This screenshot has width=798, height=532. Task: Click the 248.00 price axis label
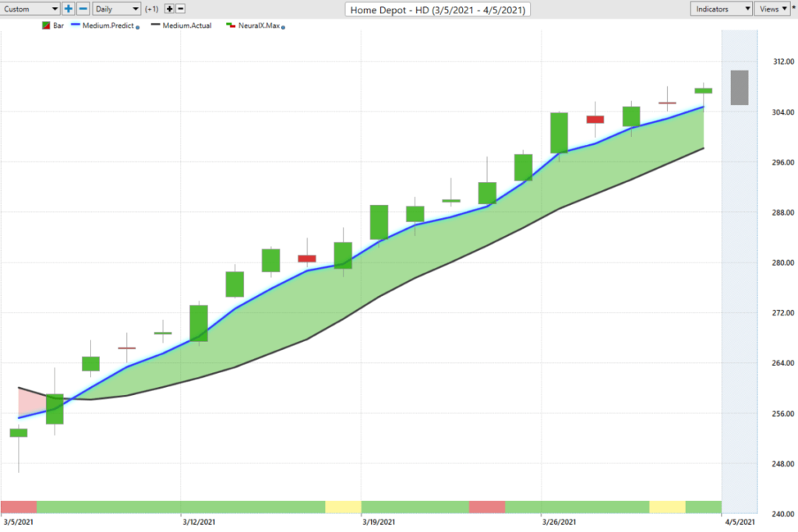(783, 464)
